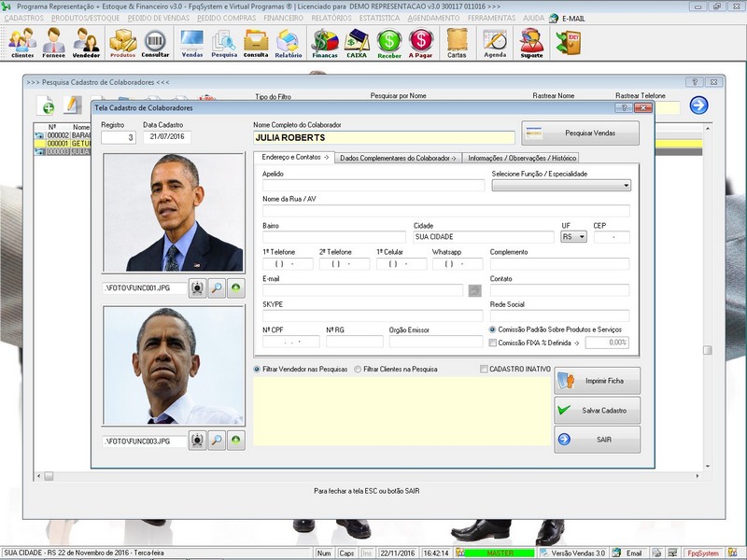This screenshot has height=560, width=747.
Task: Select row 000002 in collaborator list
Action: 63,135
